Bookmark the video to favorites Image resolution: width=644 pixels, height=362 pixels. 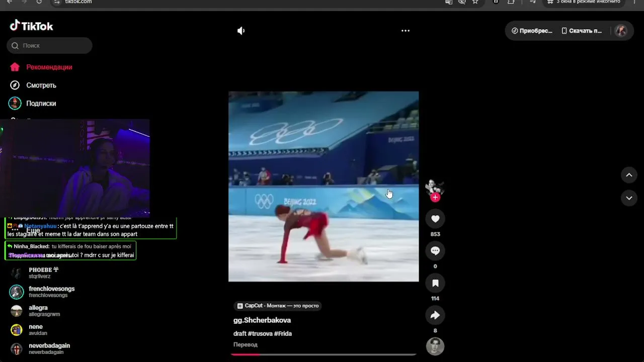pos(435,283)
